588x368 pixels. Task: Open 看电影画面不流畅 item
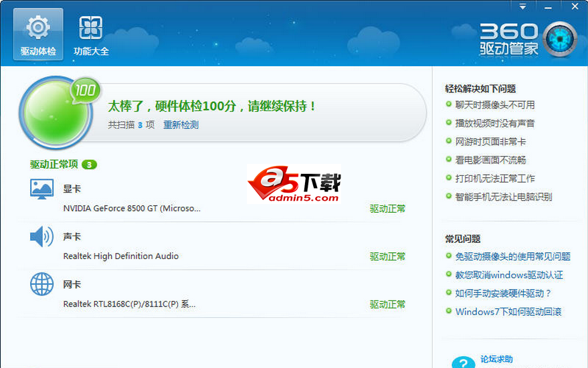pyautogui.click(x=490, y=160)
